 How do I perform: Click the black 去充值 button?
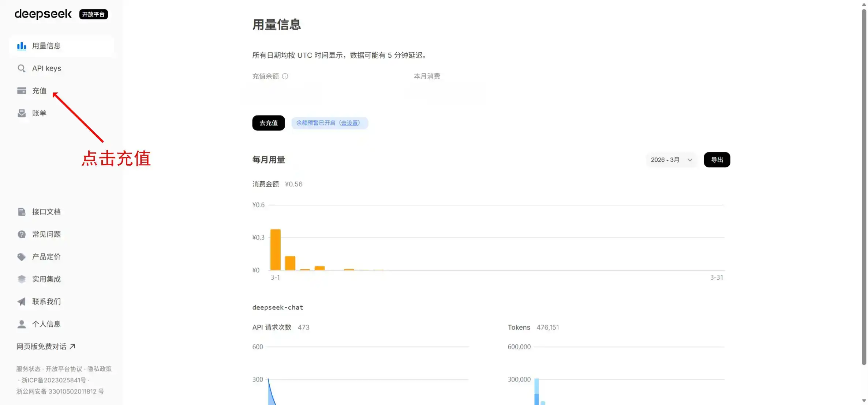tap(269, 123)
